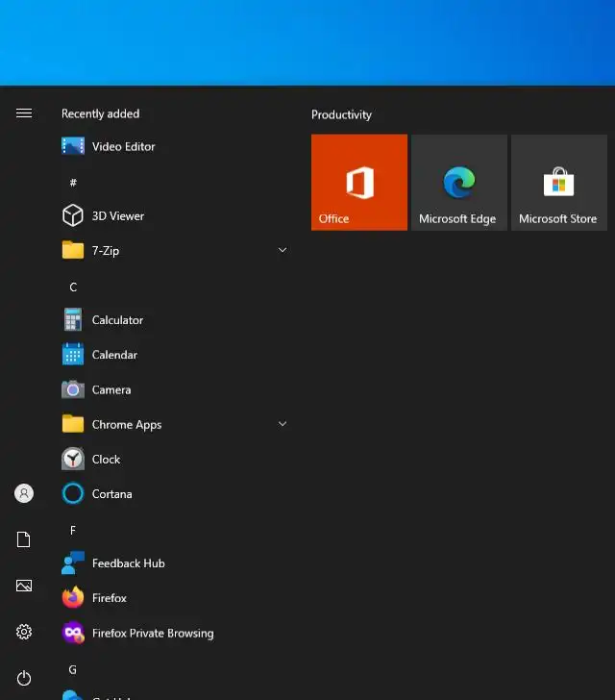Start the Camera app
The height and width of the screenshot is (700, 615).
coord(174,389)
